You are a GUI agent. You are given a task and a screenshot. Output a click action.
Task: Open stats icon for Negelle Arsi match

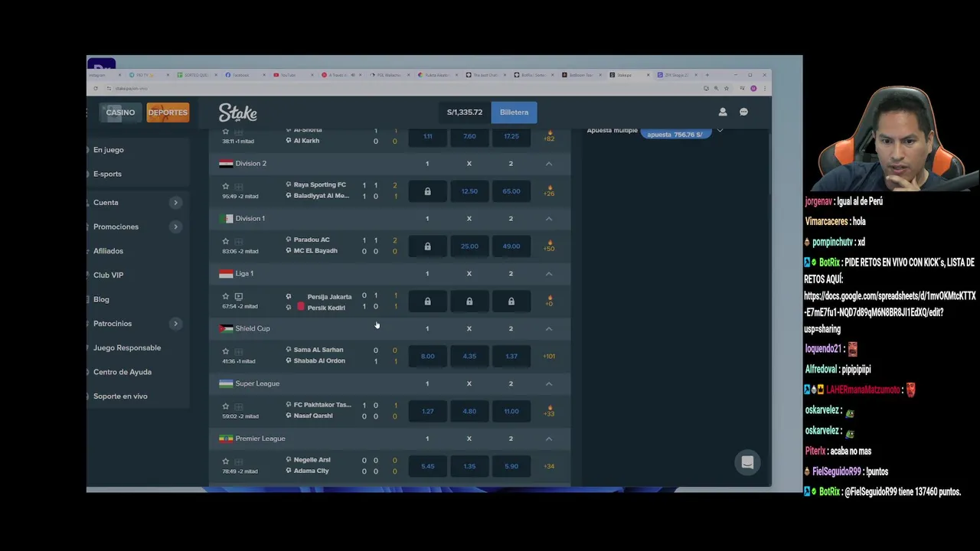(239, 461)
